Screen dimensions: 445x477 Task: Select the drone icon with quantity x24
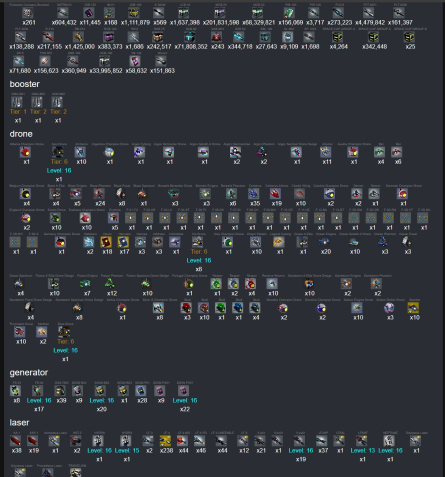pos(99,193)
